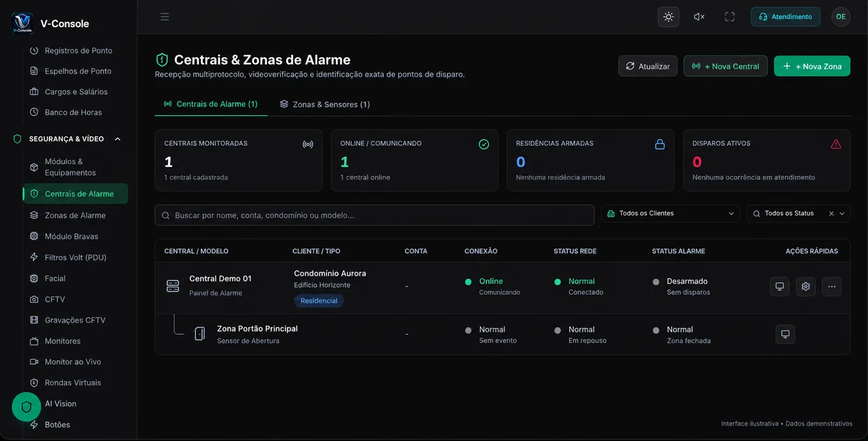The width and height of the screenshot is (868, 441).
Task: Toggle sound with the mute speaker icon
Action: pos(699,17)
